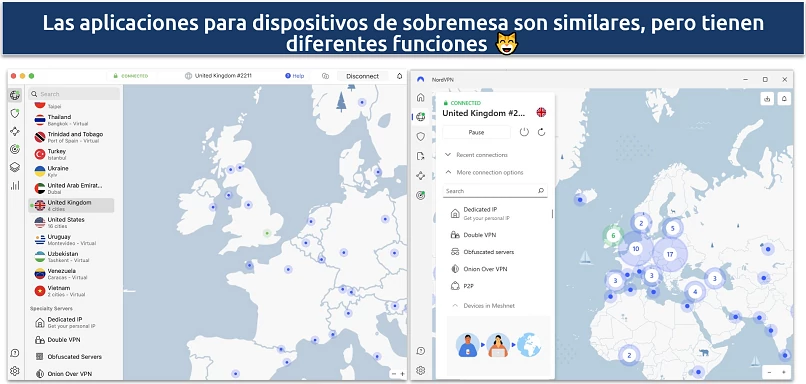Click layers stack icon in Mac app sidebar

(15, 167)
